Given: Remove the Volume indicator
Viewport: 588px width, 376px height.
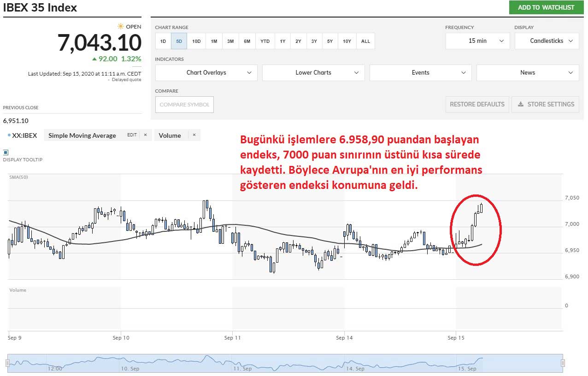Looking at the screenshot, I should tap(194, 135).
